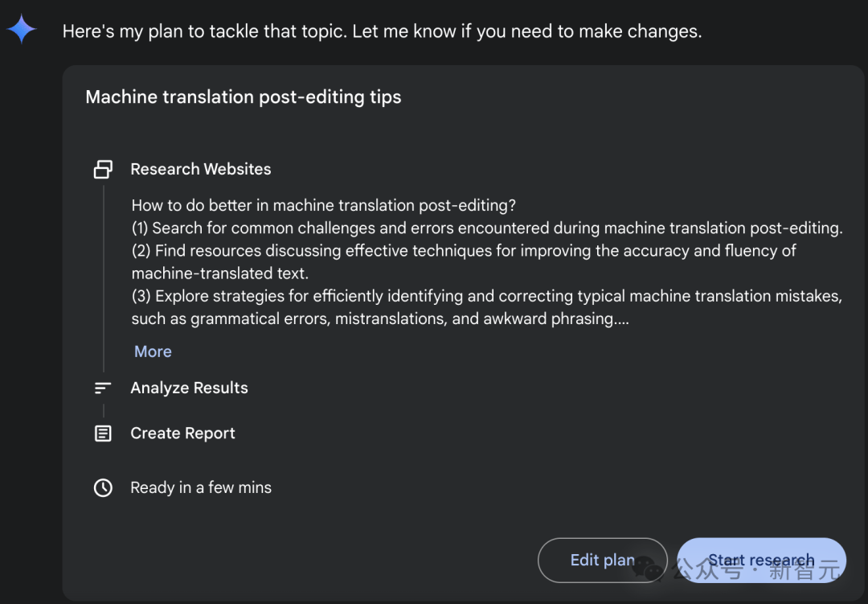Image resolution: width=868 pixels, height=604 pixels.
Task: Click step (3) Explore strategies for correcting mistakes
Action: point(487,307)
